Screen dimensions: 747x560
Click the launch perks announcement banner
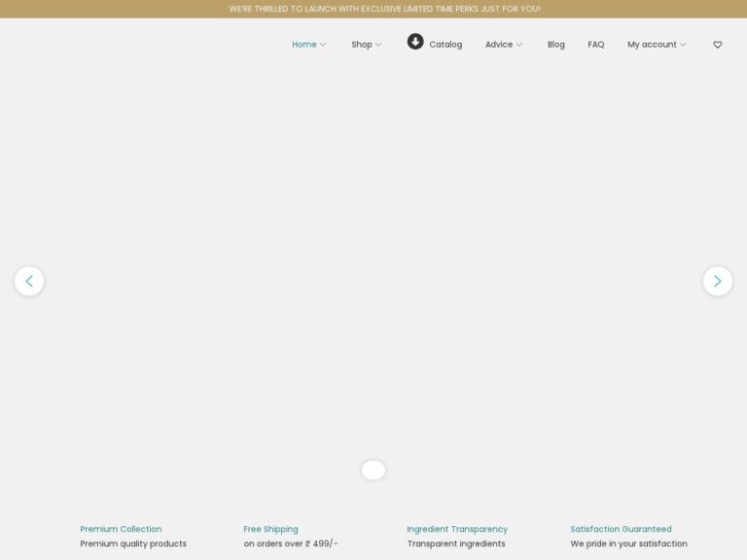click(x=384, y=9)
